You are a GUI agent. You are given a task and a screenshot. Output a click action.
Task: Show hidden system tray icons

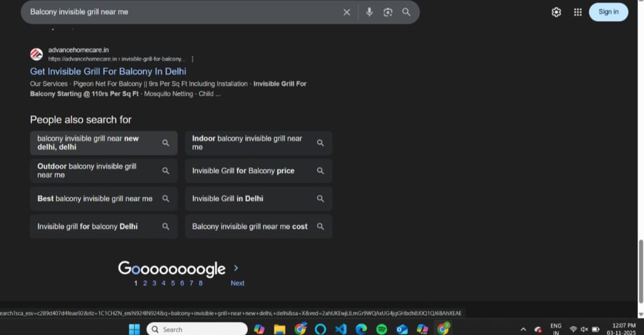pyautogui.click(x=523, y=329)
